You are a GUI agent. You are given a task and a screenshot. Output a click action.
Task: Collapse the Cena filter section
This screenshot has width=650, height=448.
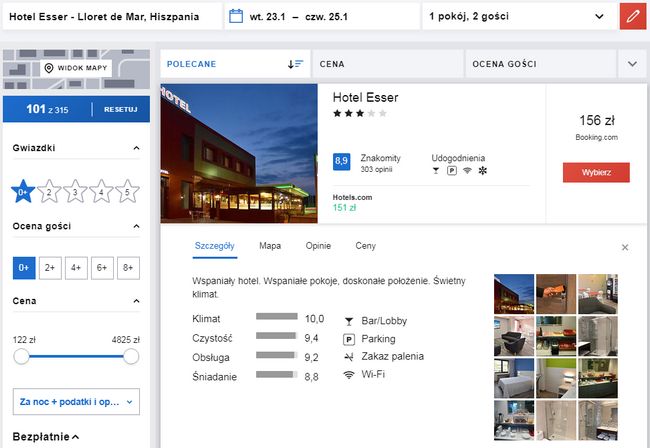pyautogui.click(x=136, y=301)
